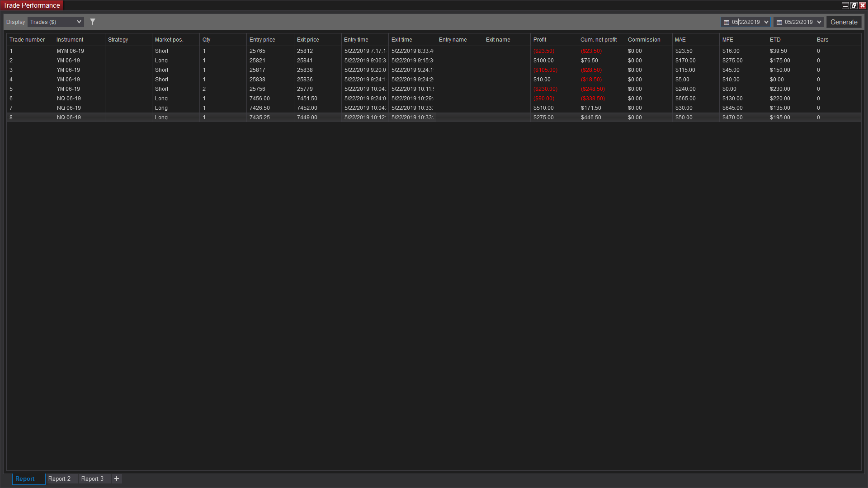
Task: Click the $10.00 profit cell
Action: pyautogui.click(x=554, y=80)
